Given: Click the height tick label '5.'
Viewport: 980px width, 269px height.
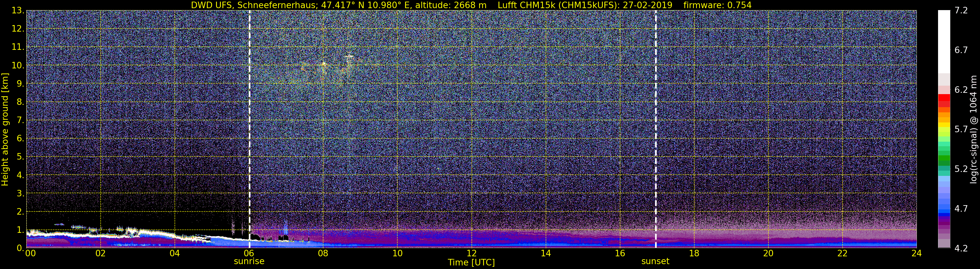Looking at the screenshot, I should (20, 157).
